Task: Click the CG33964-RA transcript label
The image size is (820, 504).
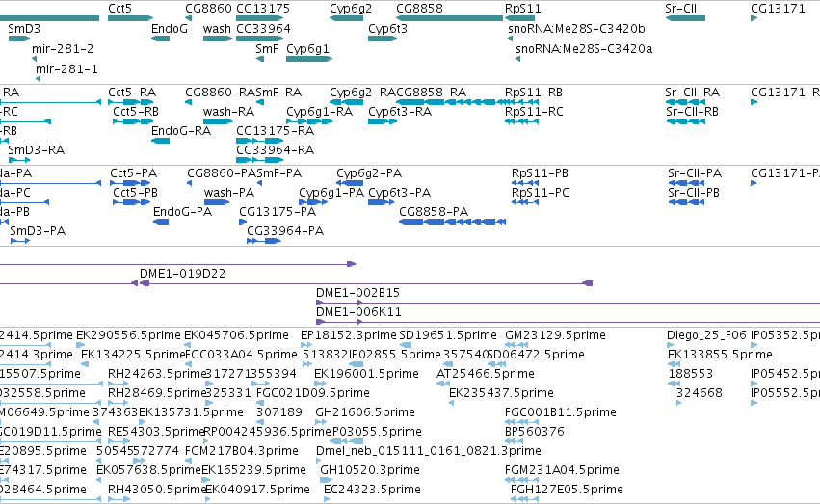Action: click(275, 150)
